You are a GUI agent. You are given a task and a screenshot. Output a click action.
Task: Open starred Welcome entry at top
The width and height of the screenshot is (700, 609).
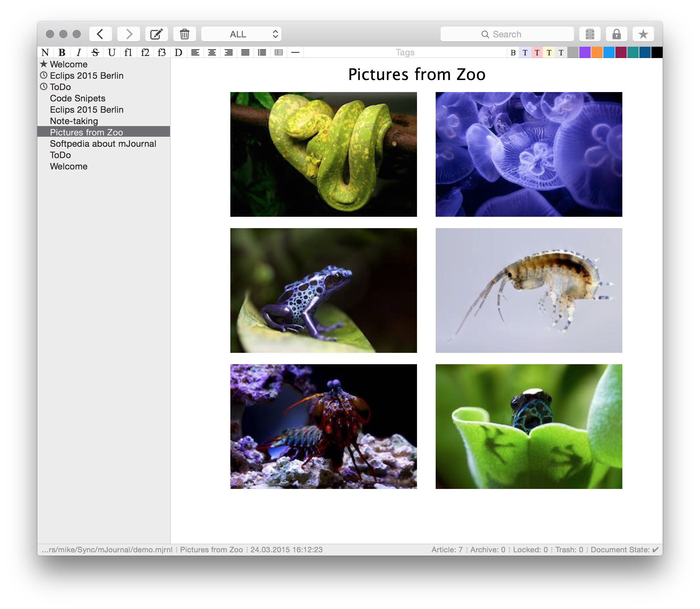click(68, 64)
